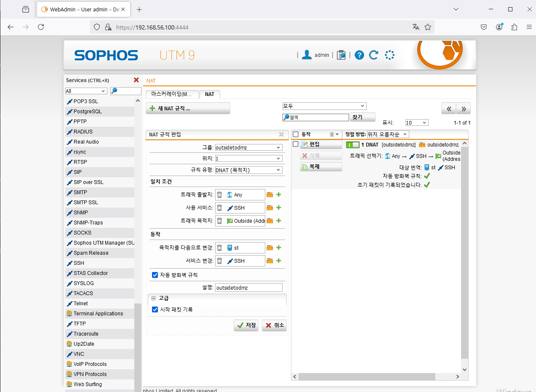Viewport: 536px width, 392px height.
Task: Open the online help question mark icon
Action: 359,55
